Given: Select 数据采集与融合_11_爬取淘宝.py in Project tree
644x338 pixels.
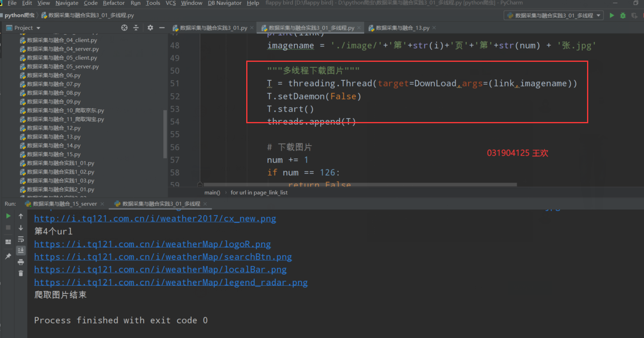Looking at the screenshot, I should pyautogui.click(x=65, y=119).
